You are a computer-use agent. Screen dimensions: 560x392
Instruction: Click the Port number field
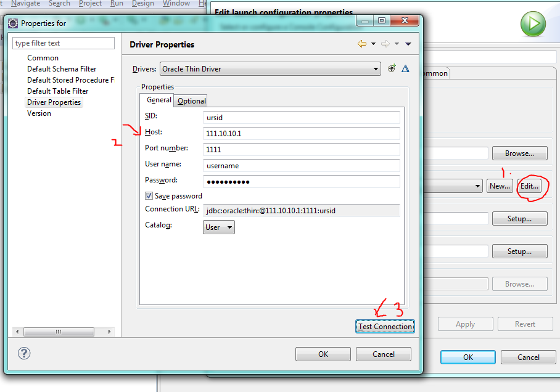coord(302,150)
